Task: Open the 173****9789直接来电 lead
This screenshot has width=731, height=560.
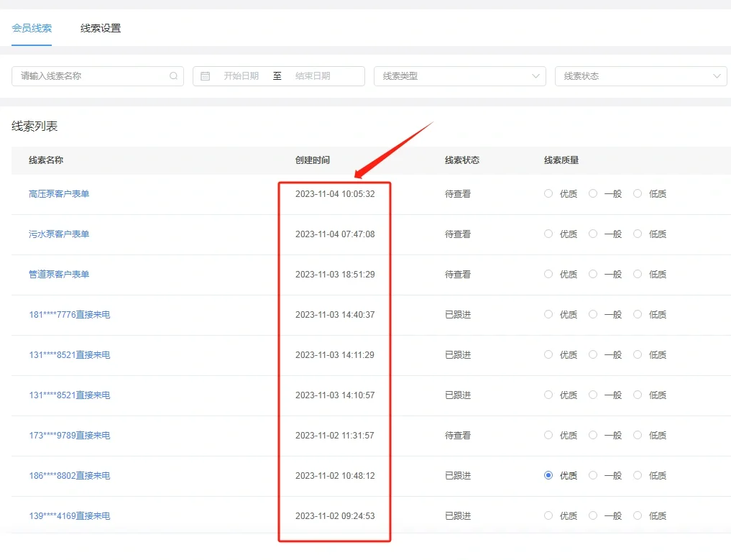Action: [70, 436]
